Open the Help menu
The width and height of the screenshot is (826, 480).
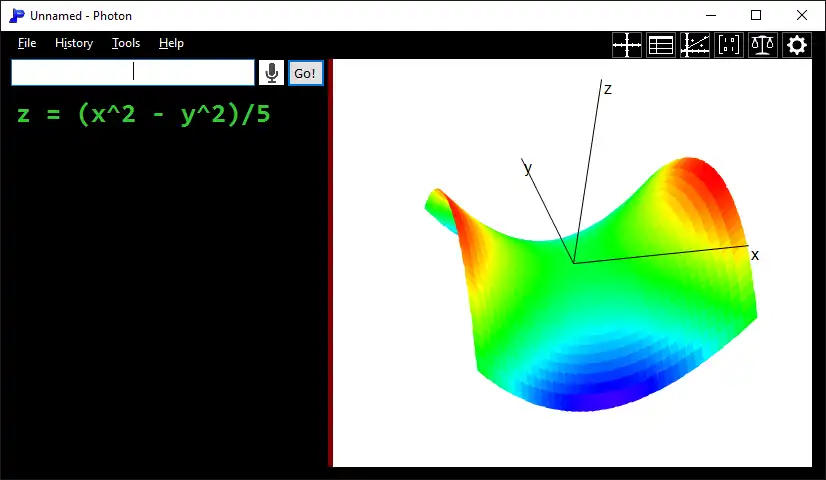[171, 43]
